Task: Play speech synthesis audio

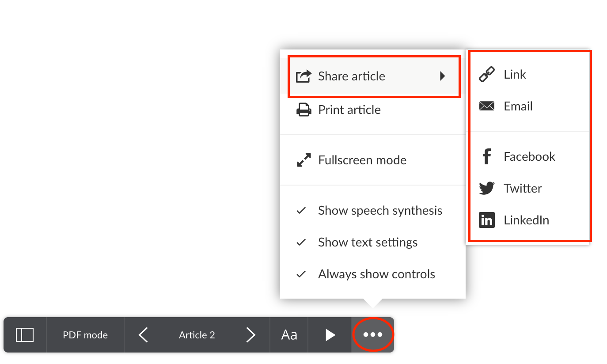Action: coord(330,335)
